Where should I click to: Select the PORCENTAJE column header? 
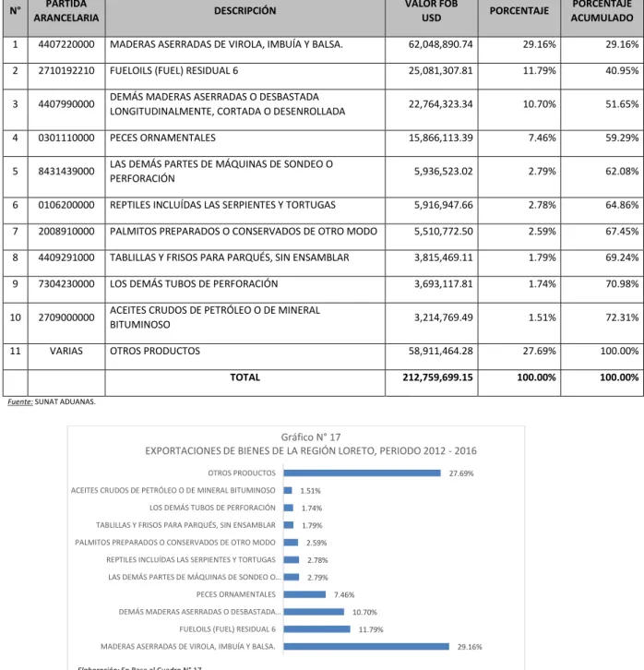519,11
